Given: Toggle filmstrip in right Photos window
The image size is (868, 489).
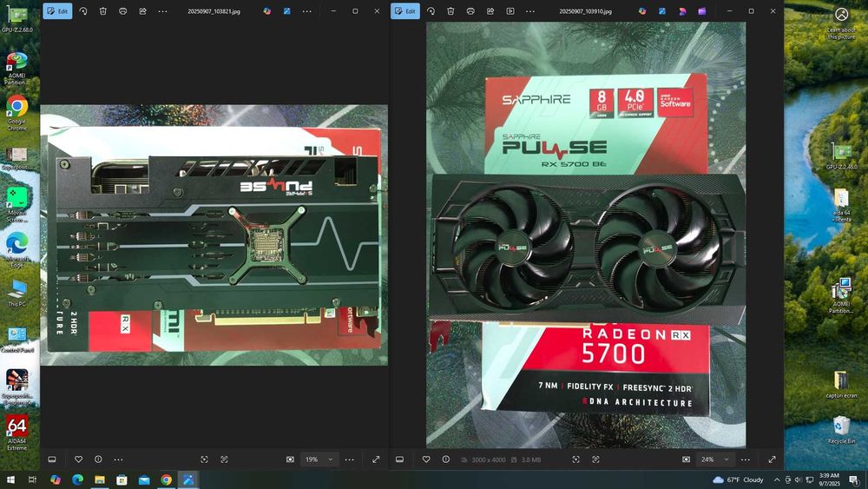Looking at the screenshot, I should tap(399, 459).
